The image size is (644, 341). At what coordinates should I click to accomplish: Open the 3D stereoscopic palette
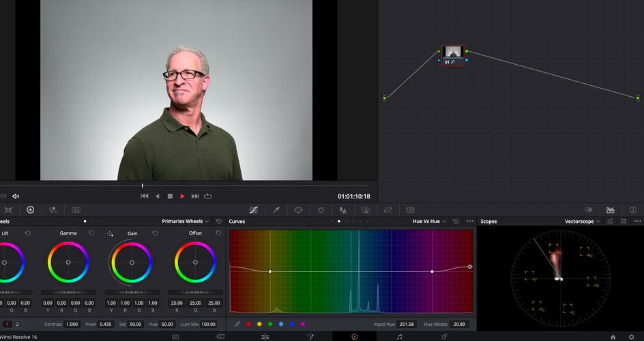pos(410,209)
